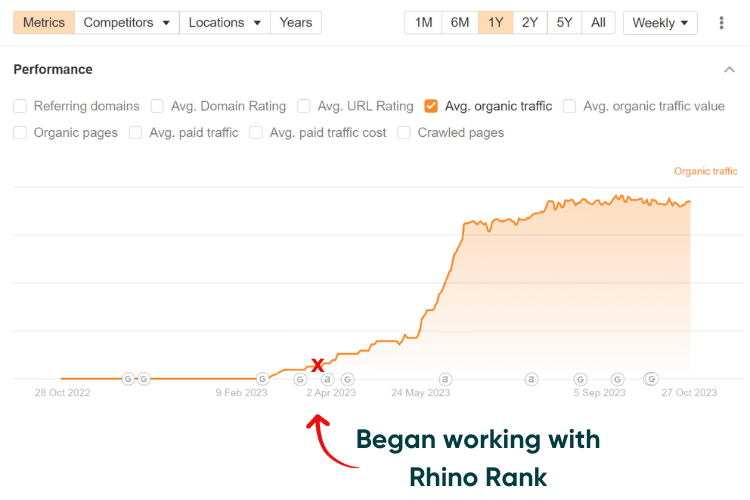
Task: Open the three-dot more options menu
Action: pyautogui.click(x=722, y=22)
